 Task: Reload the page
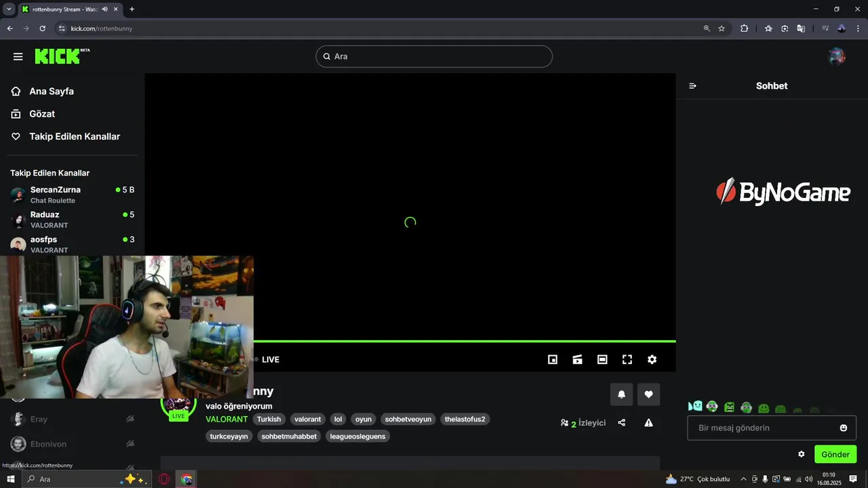pos(42,28)
